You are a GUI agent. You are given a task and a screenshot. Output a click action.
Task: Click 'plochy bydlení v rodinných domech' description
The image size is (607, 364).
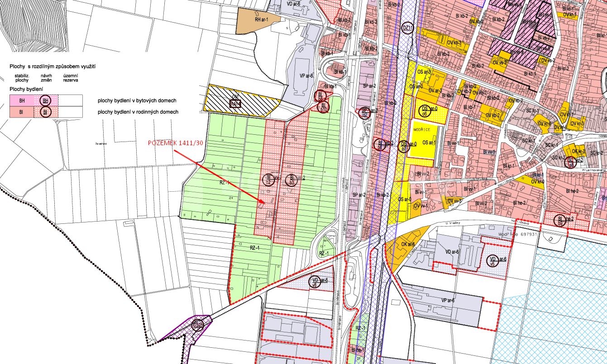(x=137, y=112)
